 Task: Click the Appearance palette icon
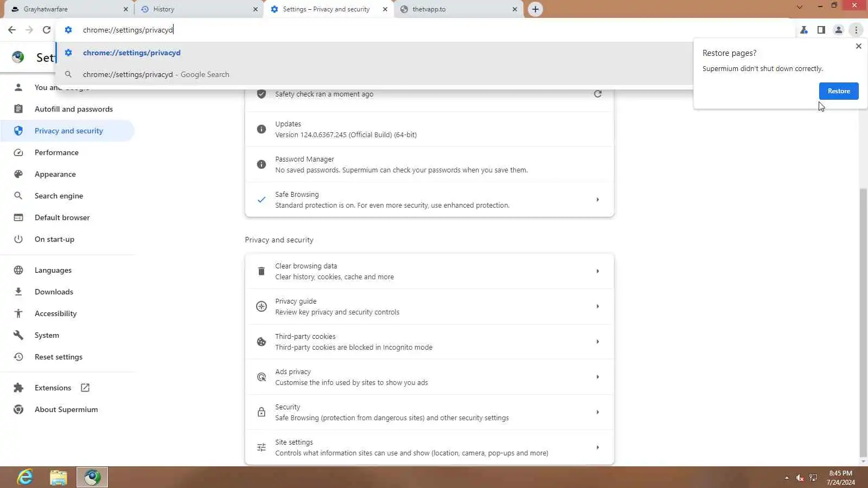point(18,174)
